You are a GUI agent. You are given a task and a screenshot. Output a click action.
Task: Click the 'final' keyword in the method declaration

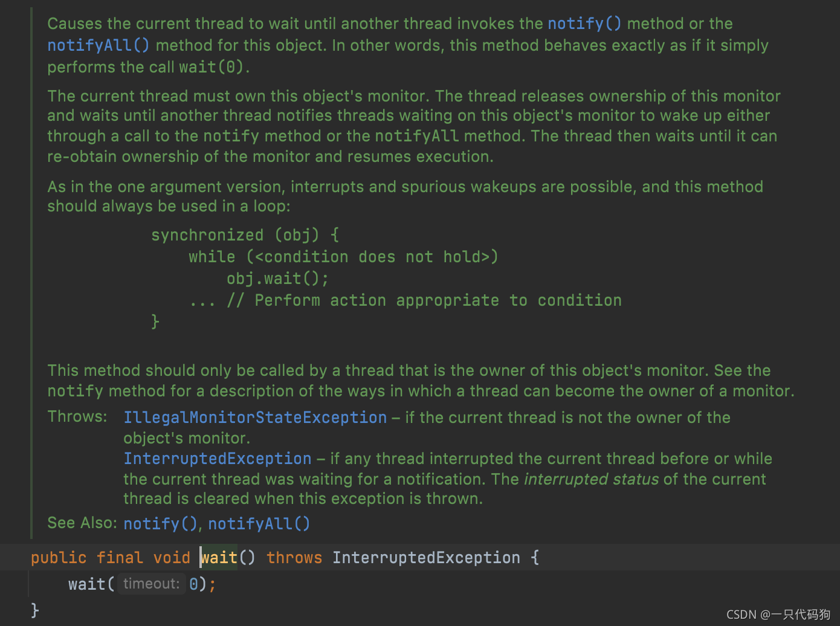(x=120, y=557)
